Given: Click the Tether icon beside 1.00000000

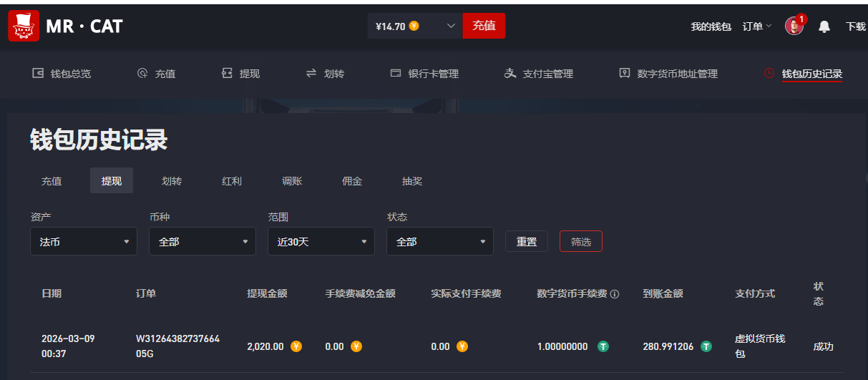Looking at the screenshot, I should point(603,346).
